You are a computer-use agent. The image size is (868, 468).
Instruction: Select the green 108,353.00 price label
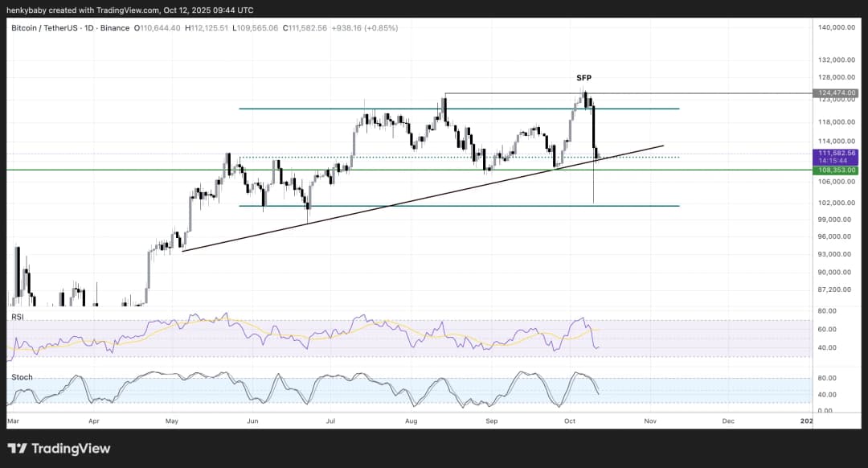[837, 170]
